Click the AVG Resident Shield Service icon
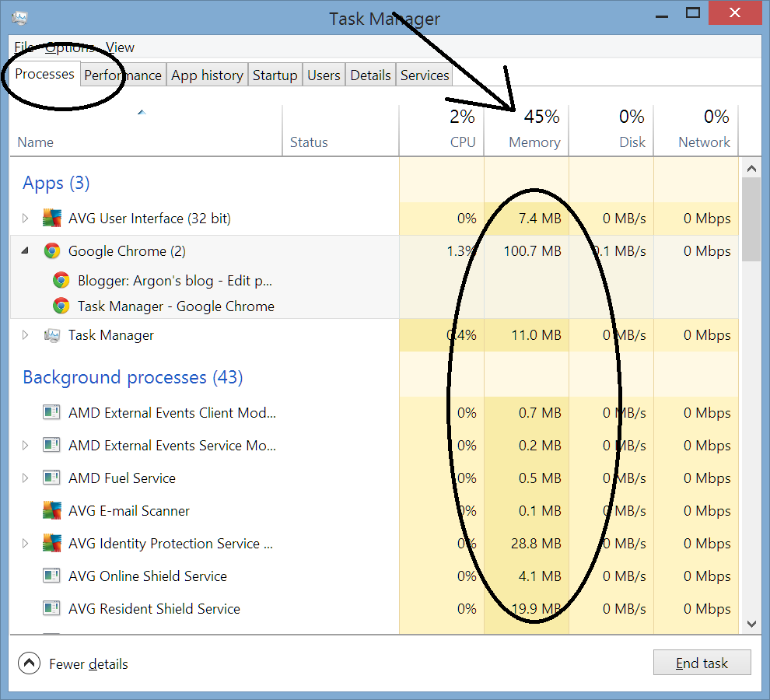Screen dimensions: 770x700 pos(51,608)
